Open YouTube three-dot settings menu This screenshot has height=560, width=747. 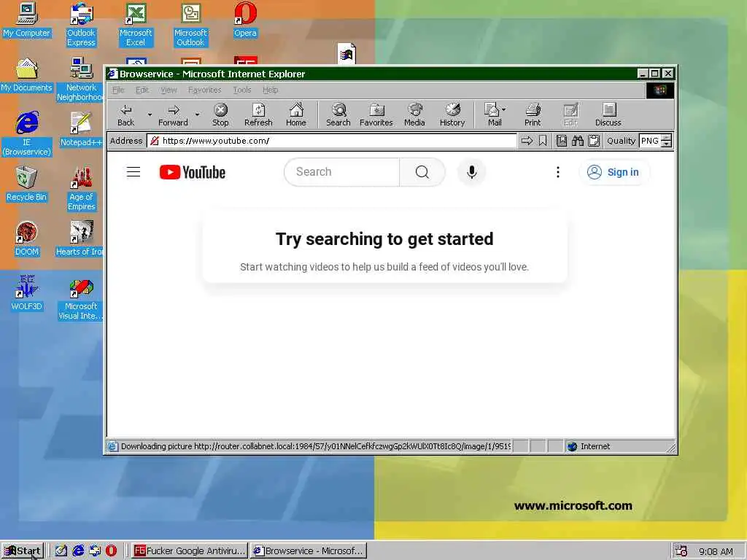[558, 172]
